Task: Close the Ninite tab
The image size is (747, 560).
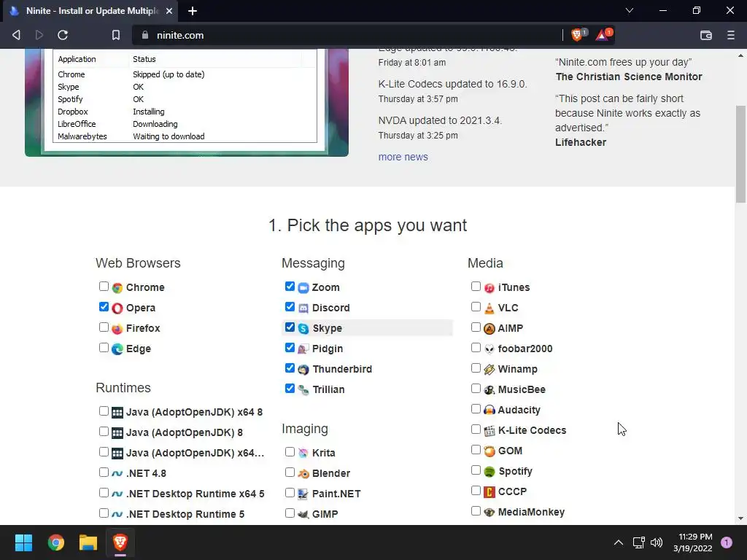Action: click(169, 11)
